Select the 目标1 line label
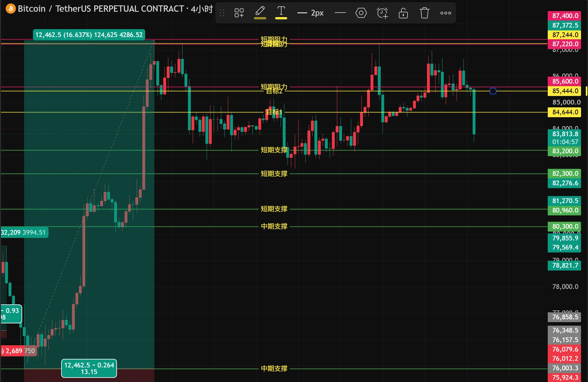Image resolution: width=588 pixels, height=382 pixels. coord(274,112)
